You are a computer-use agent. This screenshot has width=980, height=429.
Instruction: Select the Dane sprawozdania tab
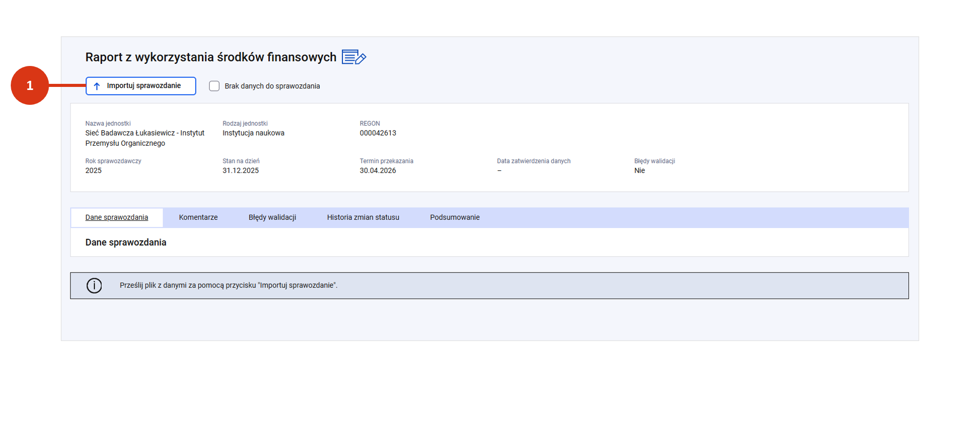116,218
